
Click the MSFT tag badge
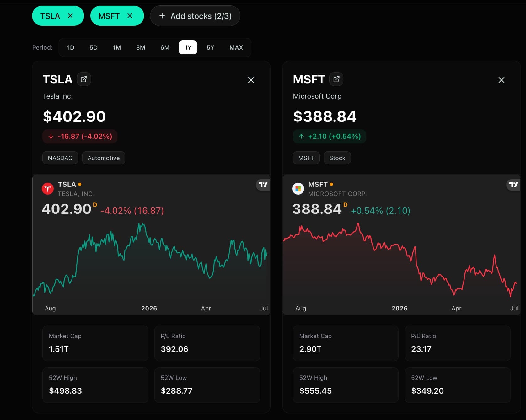pos(306,158)
